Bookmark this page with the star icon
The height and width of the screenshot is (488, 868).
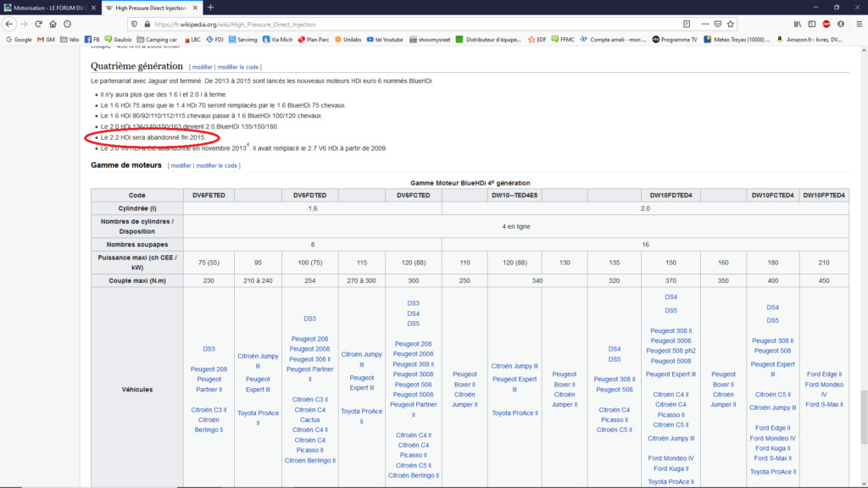click(x=731, y=25)
